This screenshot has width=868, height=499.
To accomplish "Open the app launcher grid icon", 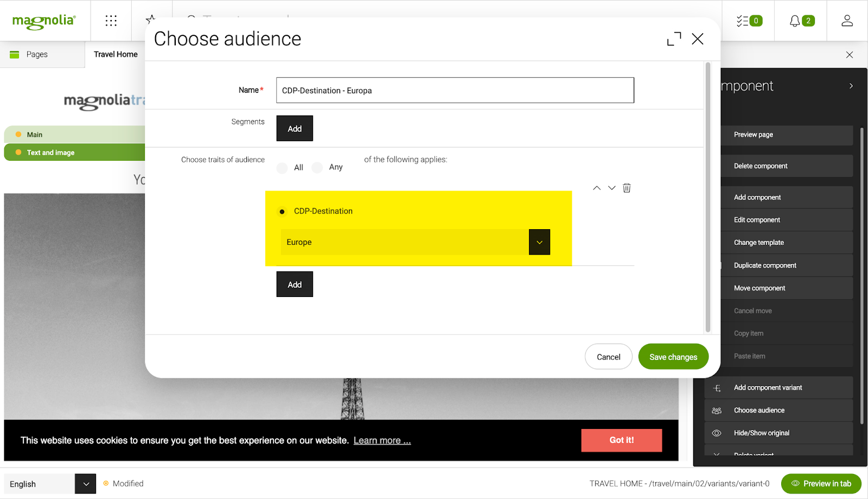I will click(111, 21).
